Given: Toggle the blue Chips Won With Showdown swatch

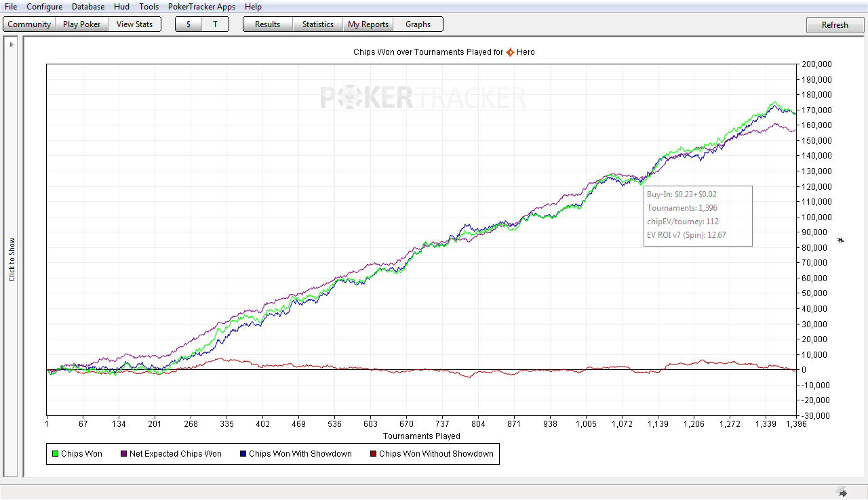Looking at the screenshot, I should (243, 454).
